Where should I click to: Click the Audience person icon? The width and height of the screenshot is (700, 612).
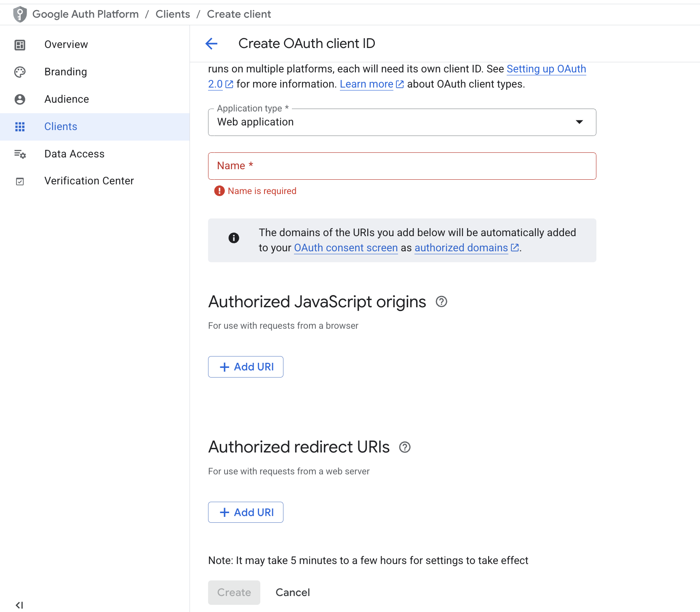[20, 99]
